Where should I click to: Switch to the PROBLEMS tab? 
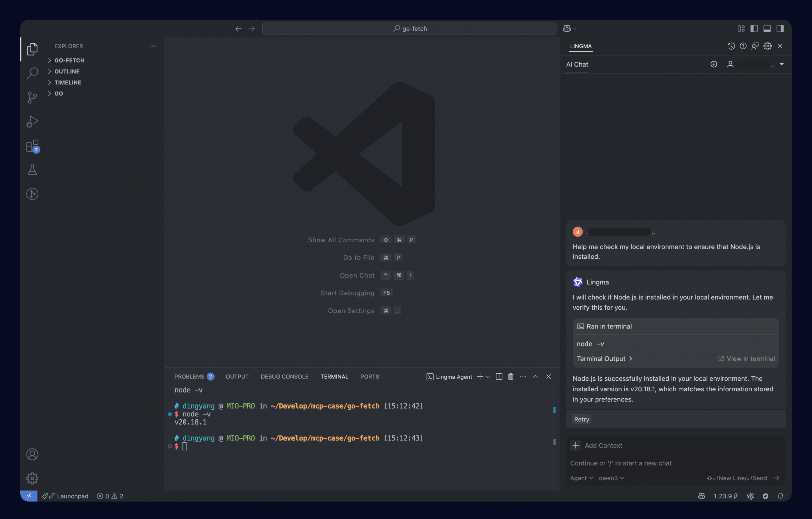(189, 376)
